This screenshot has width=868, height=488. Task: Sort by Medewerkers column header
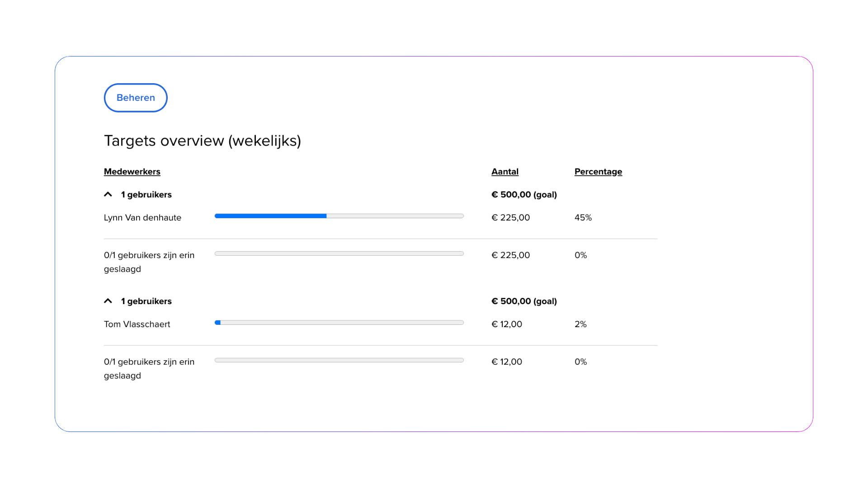click(x=132, y=172)
